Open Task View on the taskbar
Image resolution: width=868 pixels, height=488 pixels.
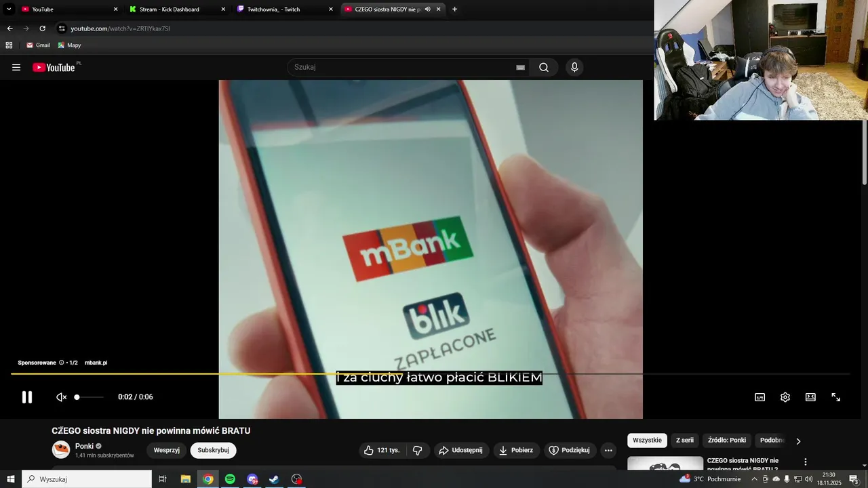(x=163, y=479)
